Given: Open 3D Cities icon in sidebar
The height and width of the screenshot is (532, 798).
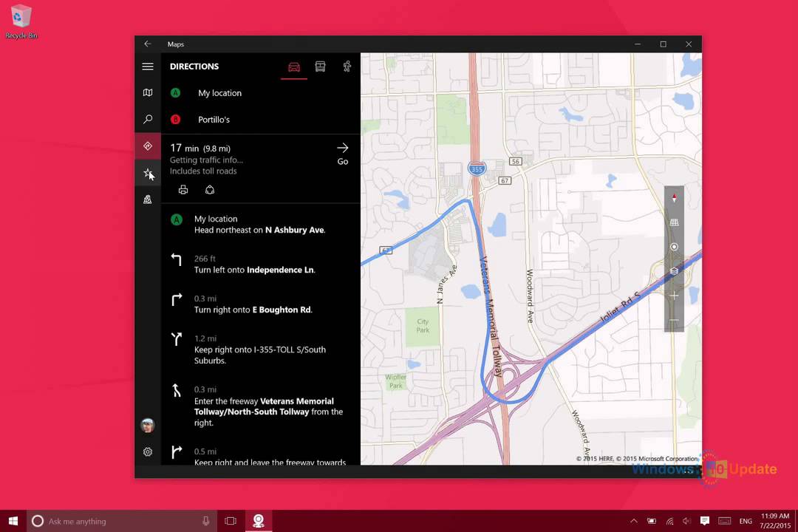Looking at the screenshot, I should [148, 199].
